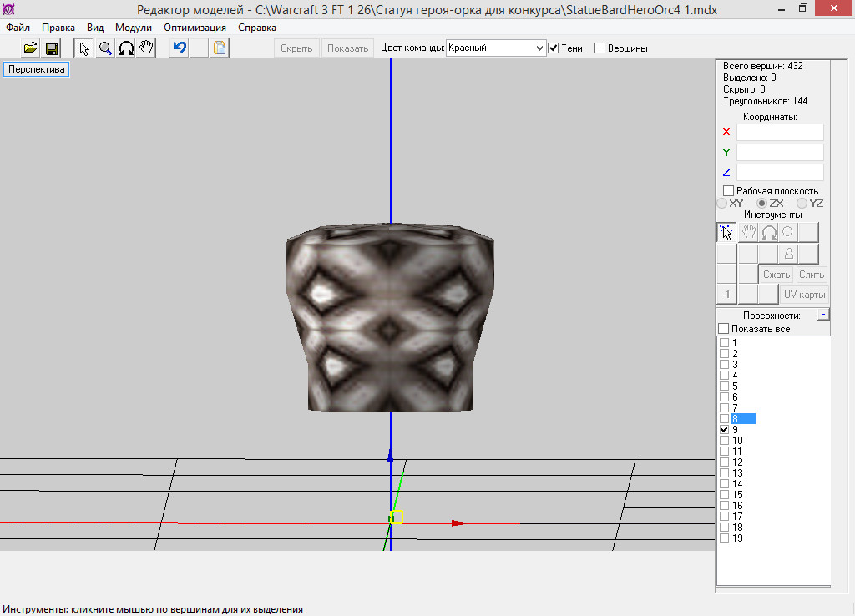This screenshot has width=855, height=616.
Task: Open the Оптимизация menu
Action: pyautogui.click(x=195, y=27)
